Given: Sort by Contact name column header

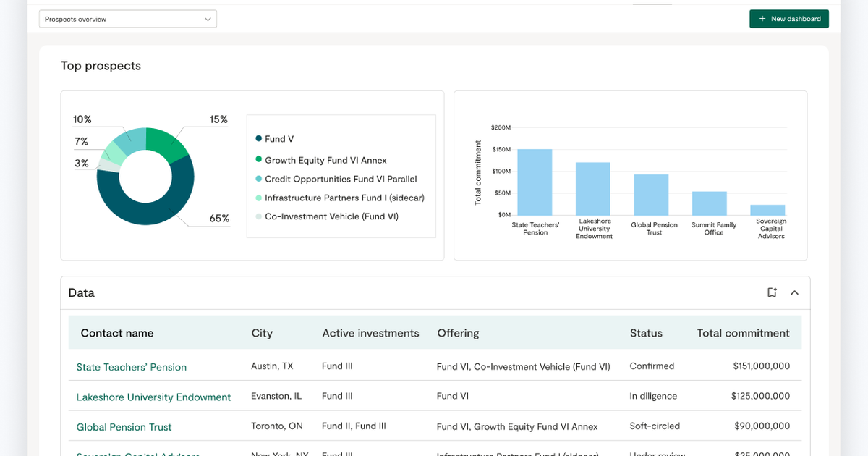Looking at the screenshot, I should coord(117,333).
